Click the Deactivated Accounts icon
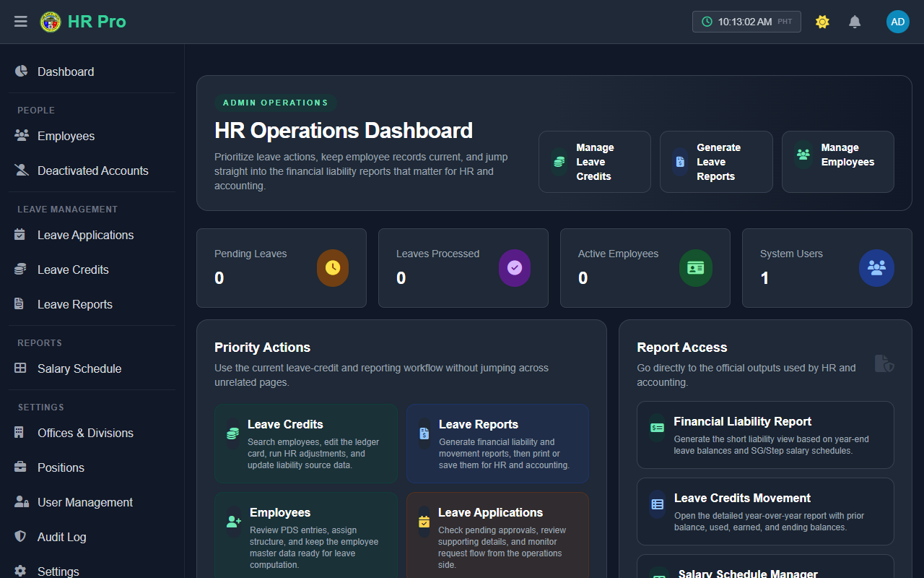The image size is (924, 578). (x=21, y=171)
